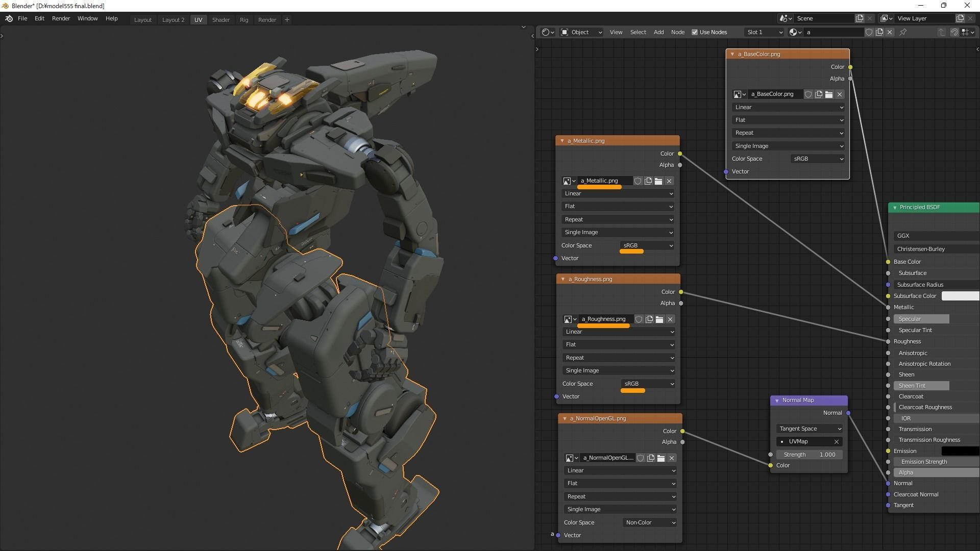Open the Subsurface Color swatch
Image resolution: width=980 pixels, height=551 pixels.
pos(960,296)
